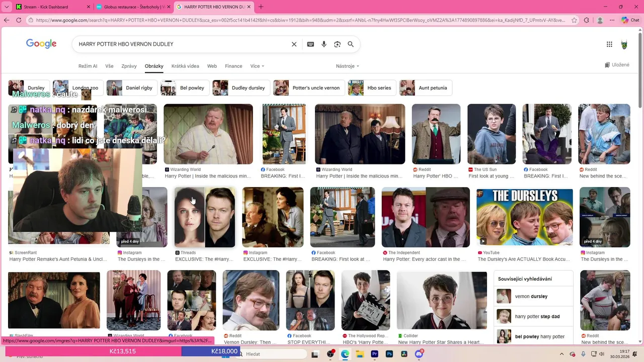
Task: Go to the Google logo homepage
Action: pyautogui.click(x=41, y=44)
